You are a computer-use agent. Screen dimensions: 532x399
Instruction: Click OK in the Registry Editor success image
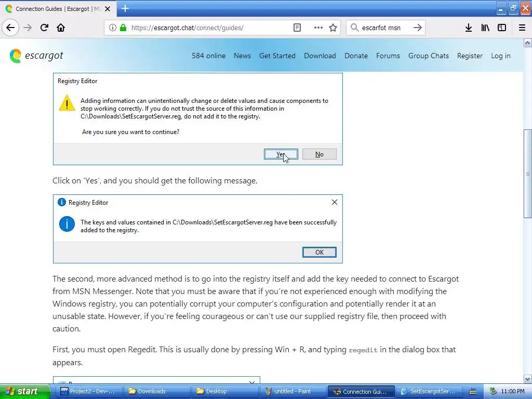coord(320,252)
